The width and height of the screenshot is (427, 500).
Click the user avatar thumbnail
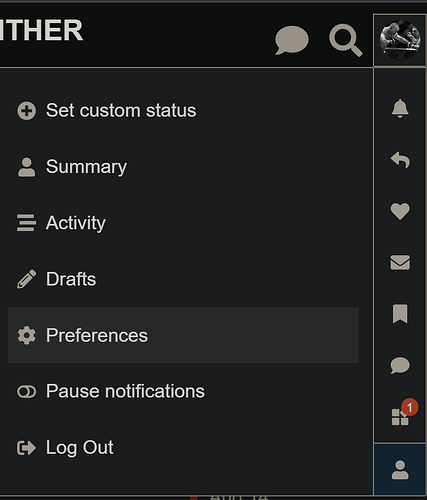(400, 40)
